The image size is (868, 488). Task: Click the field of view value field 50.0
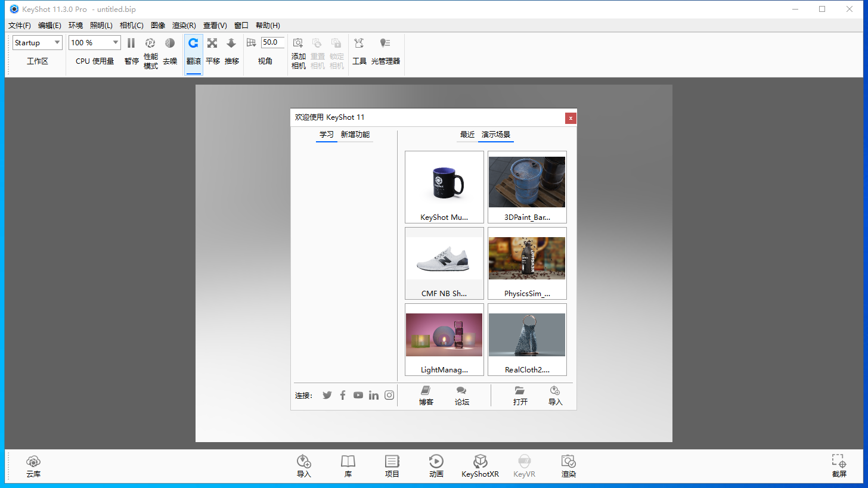[x=273, y=42]
